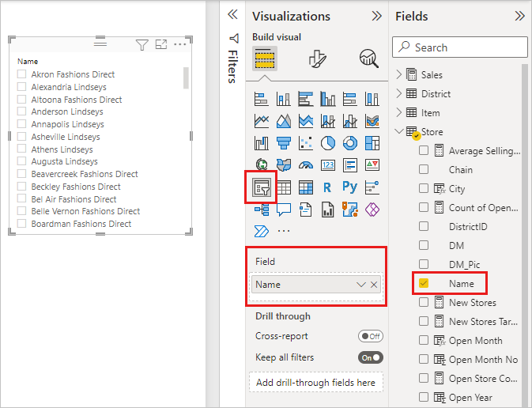Image resolution: width=532 pixels, height=408 pixels.
Task: Check the Chain field checkbox
Action: (424, 169)
